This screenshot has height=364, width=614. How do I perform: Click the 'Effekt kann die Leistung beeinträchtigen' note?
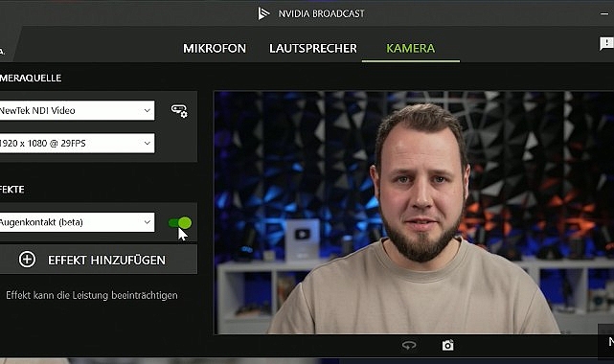tap(92, 295)
